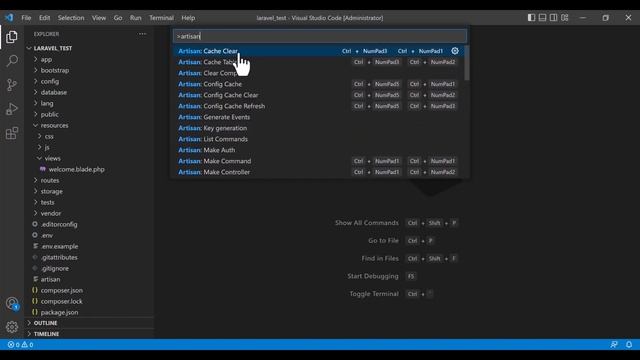The image size is (640, 360).
Task: Toggle primary side bar layout icon
Action: [x=531, y=18]
